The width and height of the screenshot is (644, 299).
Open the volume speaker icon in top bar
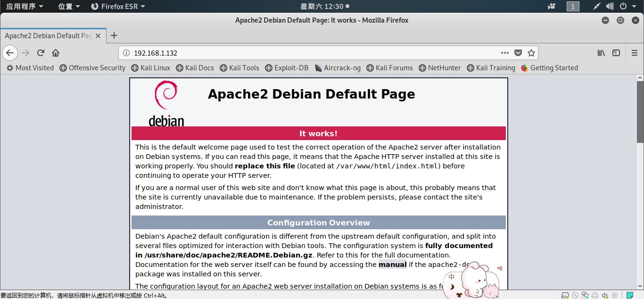pyautogui.click(x=610, y=6)
